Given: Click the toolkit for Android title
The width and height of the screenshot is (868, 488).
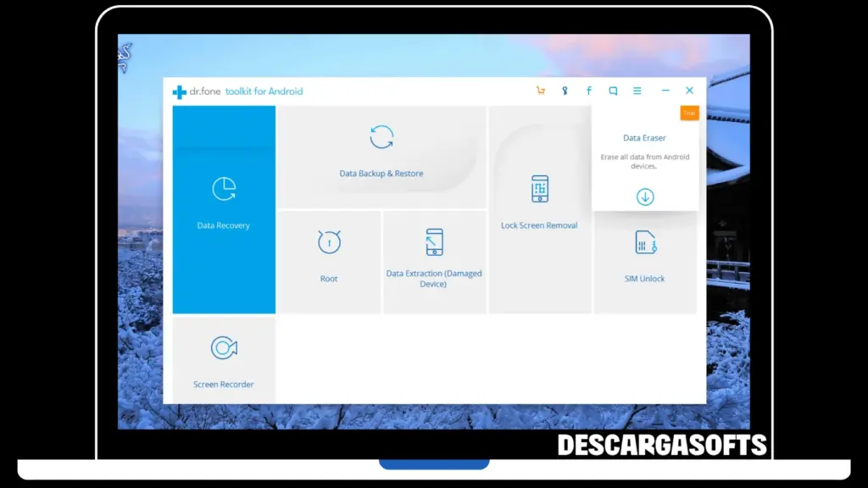Looking at the screenshot, I should coord(264,91).
